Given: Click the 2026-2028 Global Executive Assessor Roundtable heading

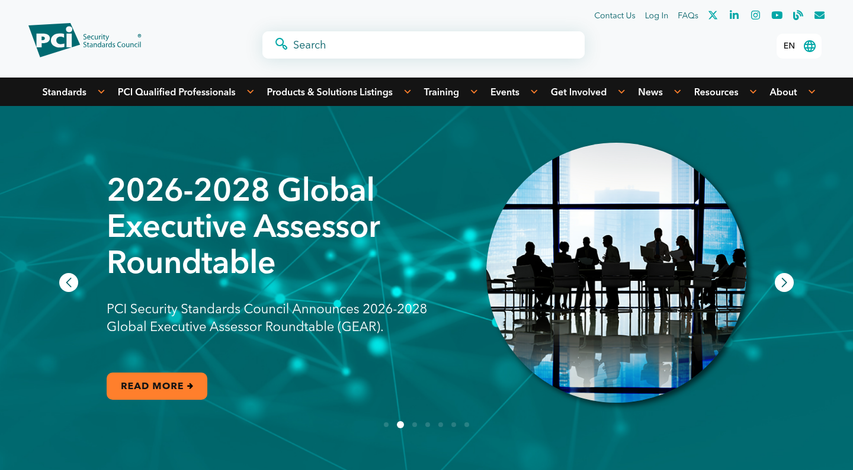Looking at the screenshot, I should 243,226.
